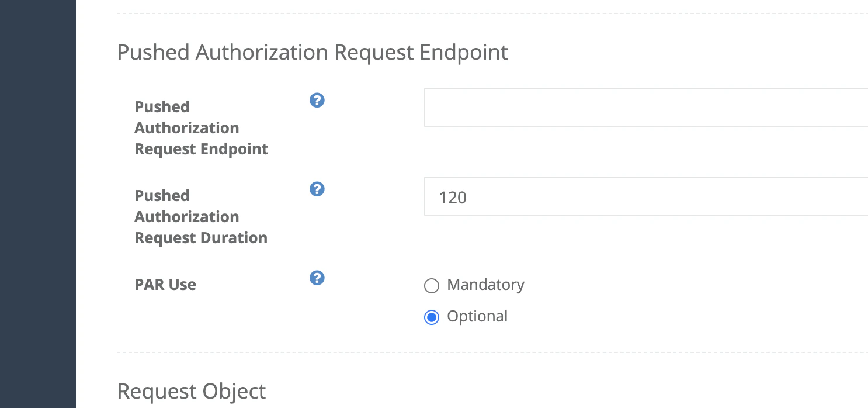Click the Request Object section heading

point(192,391)
